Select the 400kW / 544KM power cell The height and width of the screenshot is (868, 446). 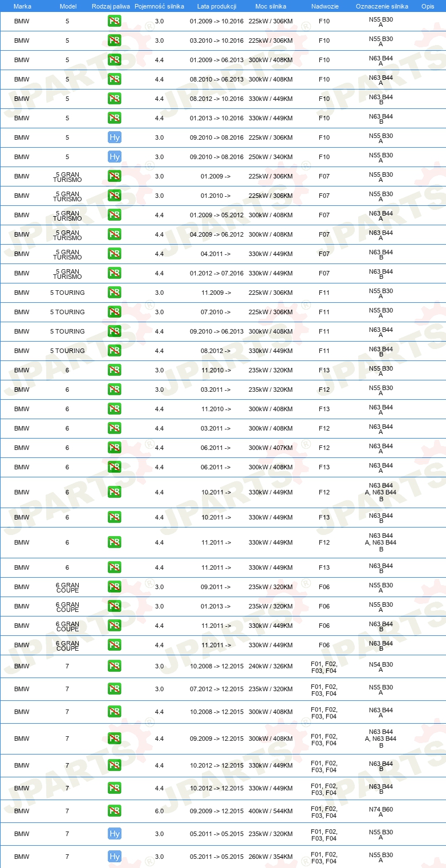pos(270,811)
